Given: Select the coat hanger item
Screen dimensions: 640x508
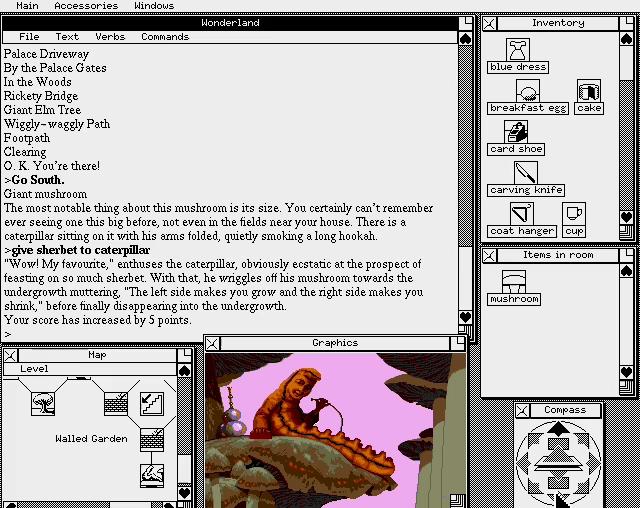Looking at the screenshot, I should point(522,220).
